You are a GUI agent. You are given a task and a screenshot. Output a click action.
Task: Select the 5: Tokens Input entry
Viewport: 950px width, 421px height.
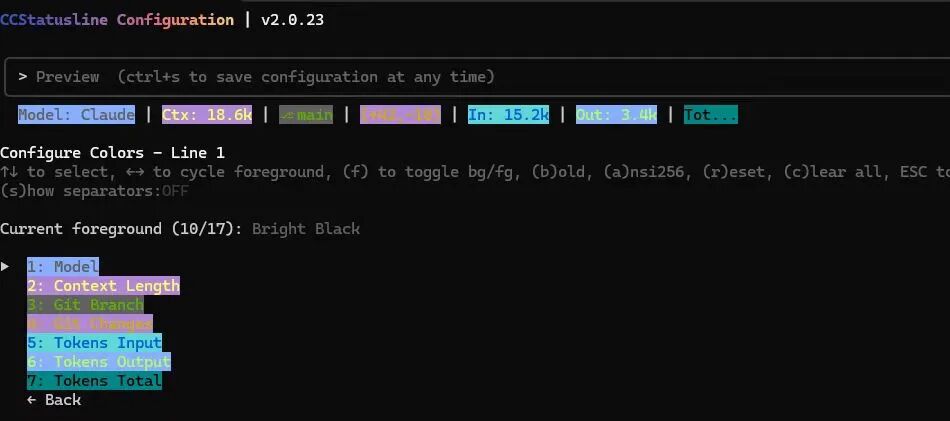coord(94,343)
